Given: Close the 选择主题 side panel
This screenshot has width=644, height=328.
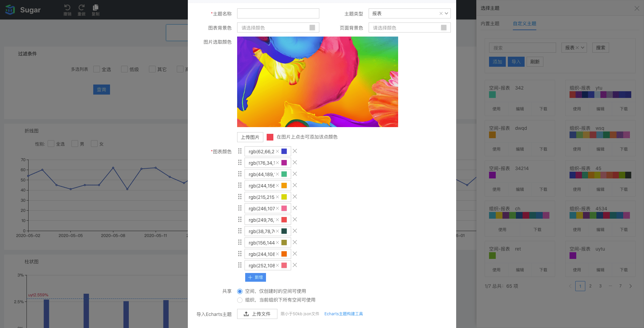Looking at the screenshot, I should (x=637, y=8).
